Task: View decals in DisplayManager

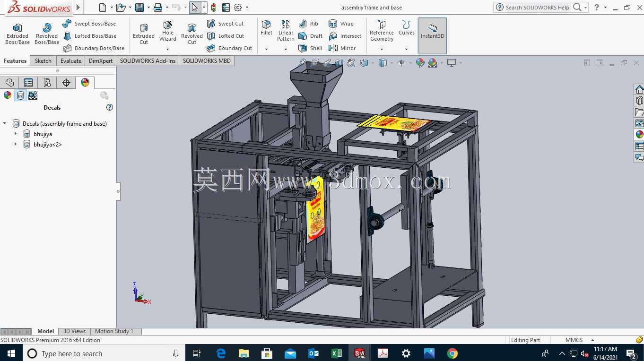Action: 20,95
